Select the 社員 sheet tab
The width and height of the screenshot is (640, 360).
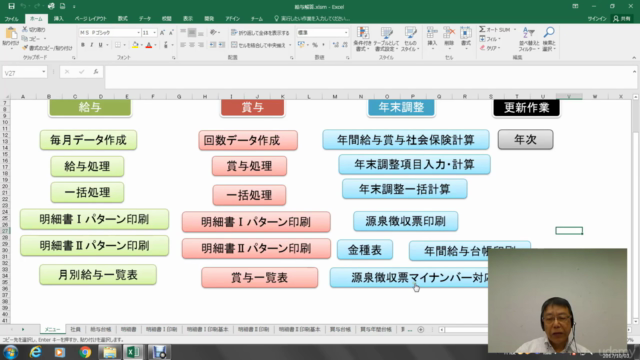76,329
